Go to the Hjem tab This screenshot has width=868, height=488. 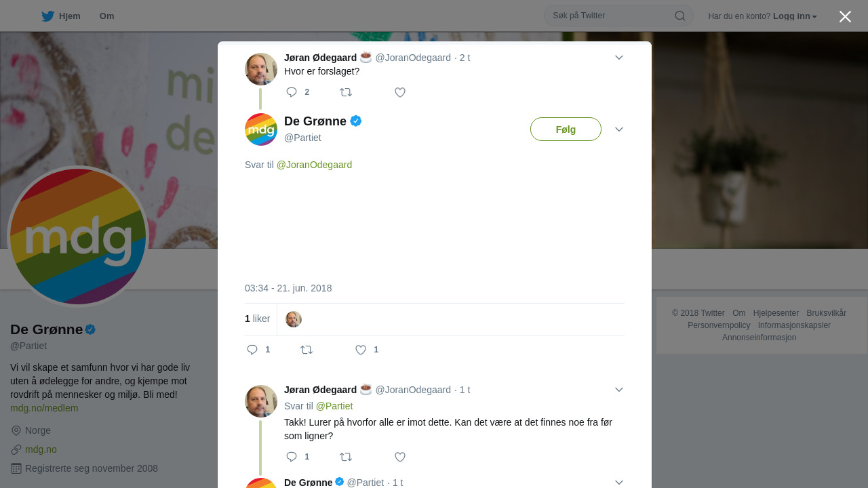pos(61,16)
